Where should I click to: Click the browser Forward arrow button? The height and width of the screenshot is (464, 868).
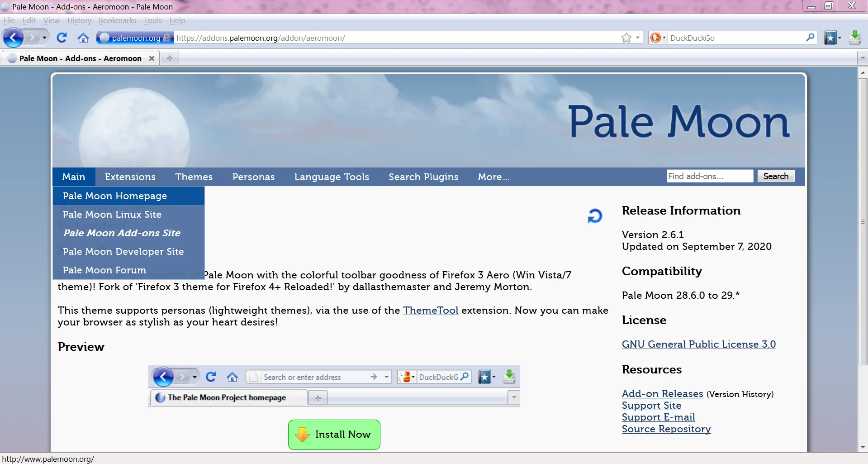tap(32, 38)
